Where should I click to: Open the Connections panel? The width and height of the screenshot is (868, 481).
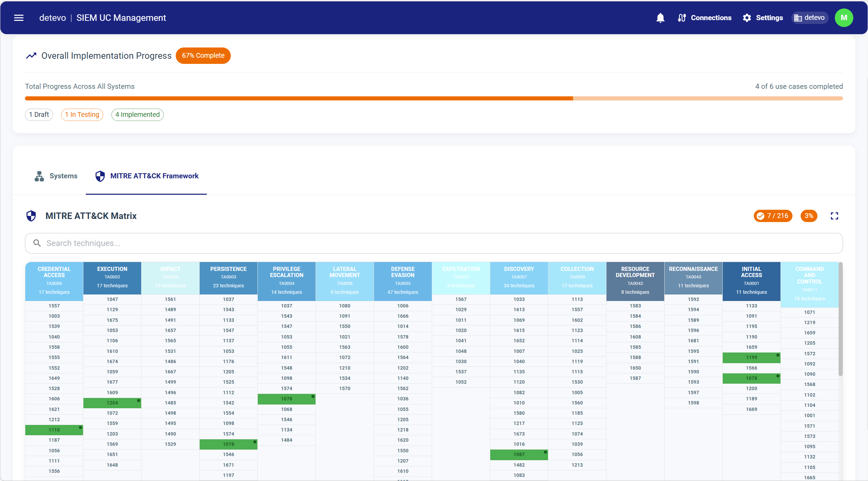coord(704,18)
